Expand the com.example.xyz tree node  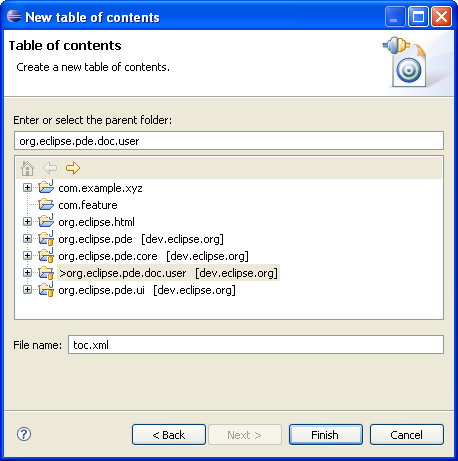click(27, 188)
